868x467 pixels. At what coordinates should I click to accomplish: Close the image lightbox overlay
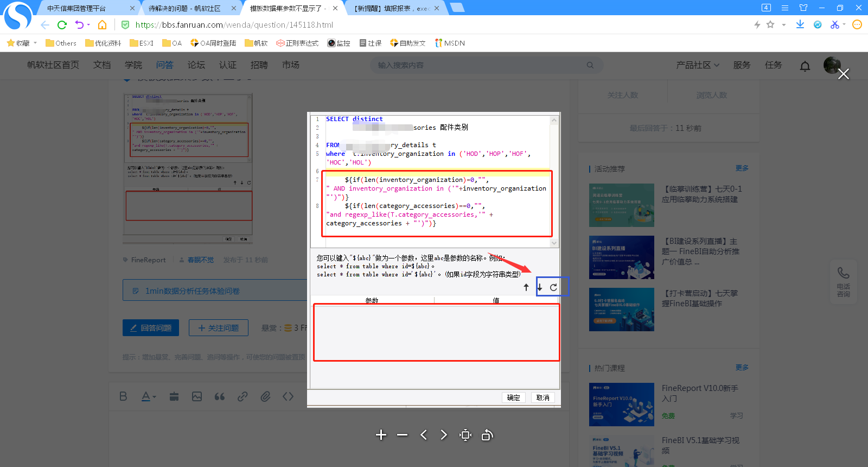[x=844, y=74]
